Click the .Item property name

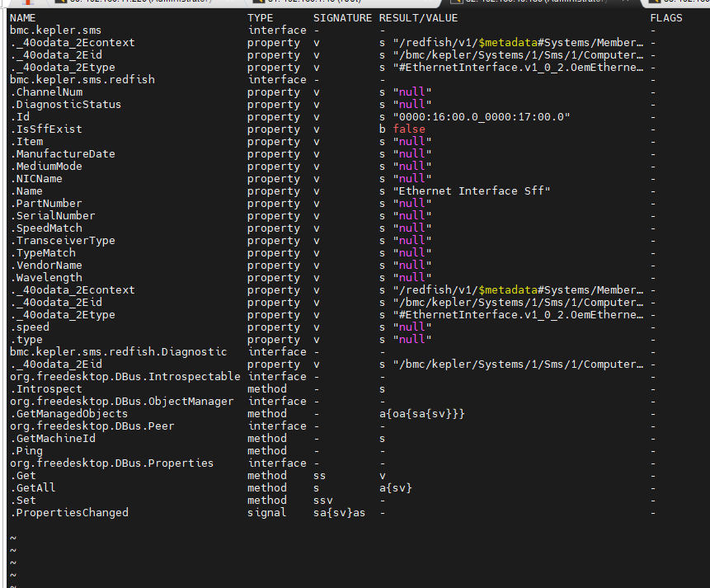[x=26, y=142]
